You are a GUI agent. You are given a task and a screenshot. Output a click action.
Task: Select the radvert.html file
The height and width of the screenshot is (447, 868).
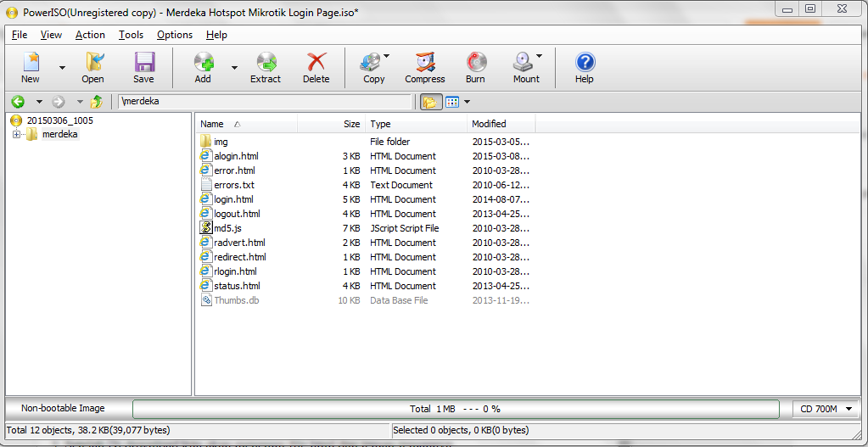pyautogui.click(x=239, y=243)
